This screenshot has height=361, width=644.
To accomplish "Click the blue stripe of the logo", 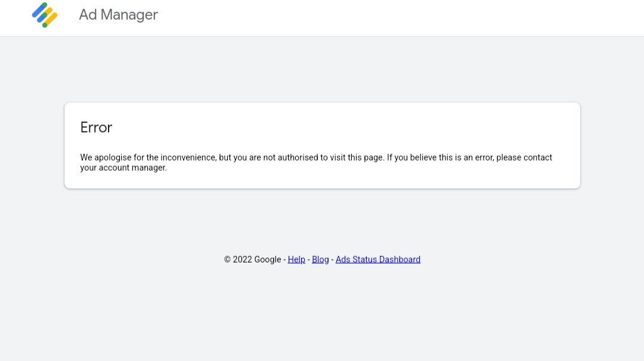I will coord(40,11).
